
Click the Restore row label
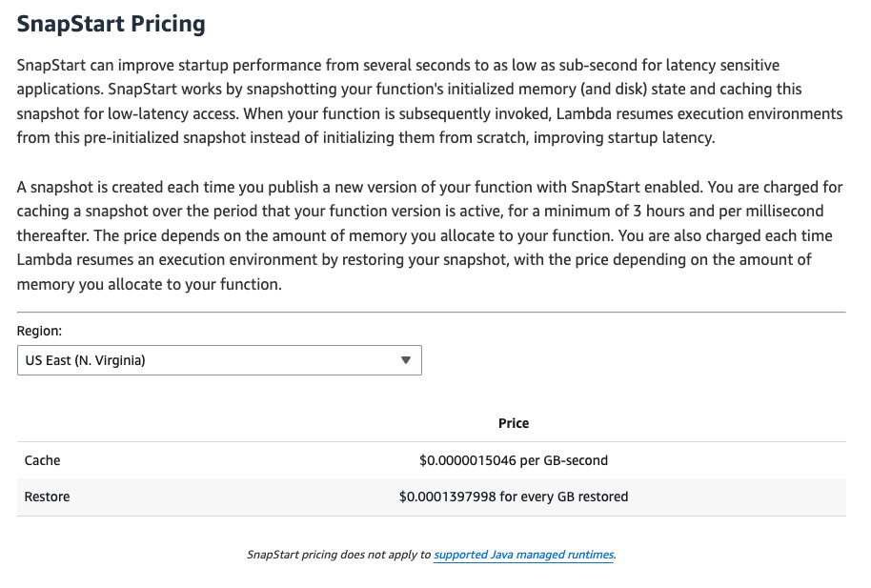point(47,497)
